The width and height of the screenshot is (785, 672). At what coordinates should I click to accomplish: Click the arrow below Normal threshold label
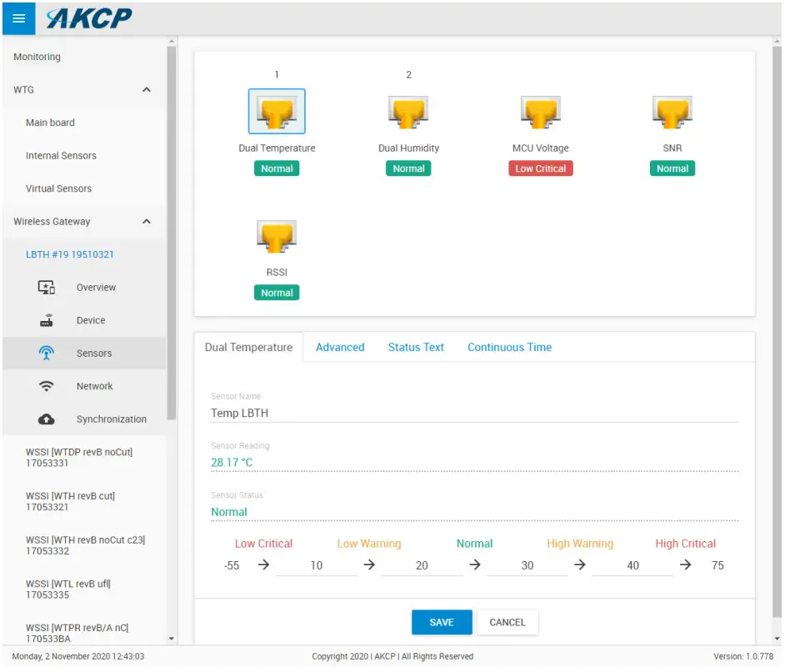(475, 564)
